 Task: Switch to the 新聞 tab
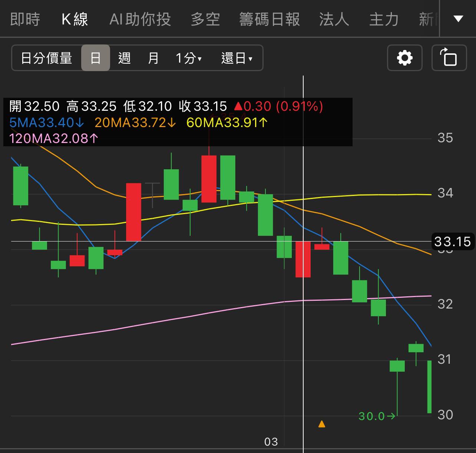click(x=427, y=19)
